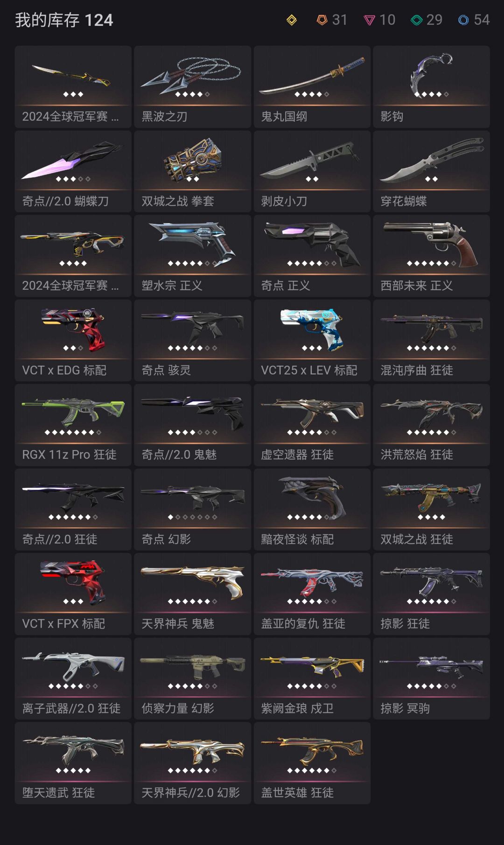Select the VCT x FPX 标配 pistol
The width and height of the screenshot is (504, 845).
click(73, 594)
